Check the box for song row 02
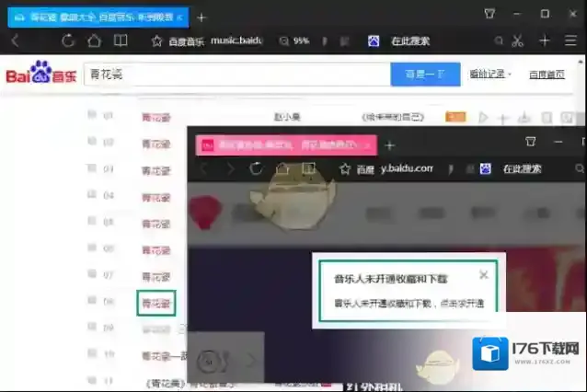This screenshot has width=587, height=392. (x=92, y=141)
